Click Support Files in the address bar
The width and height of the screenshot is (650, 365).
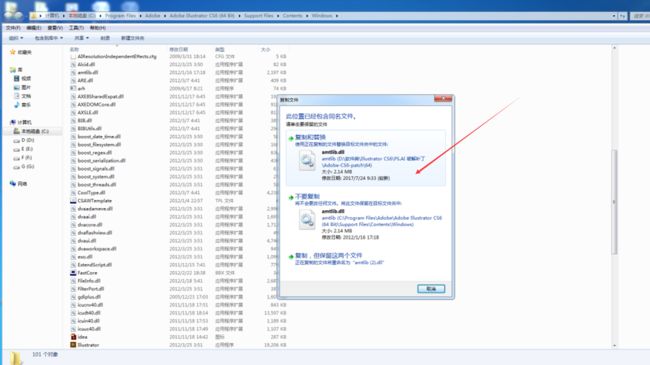pos(258,16)
